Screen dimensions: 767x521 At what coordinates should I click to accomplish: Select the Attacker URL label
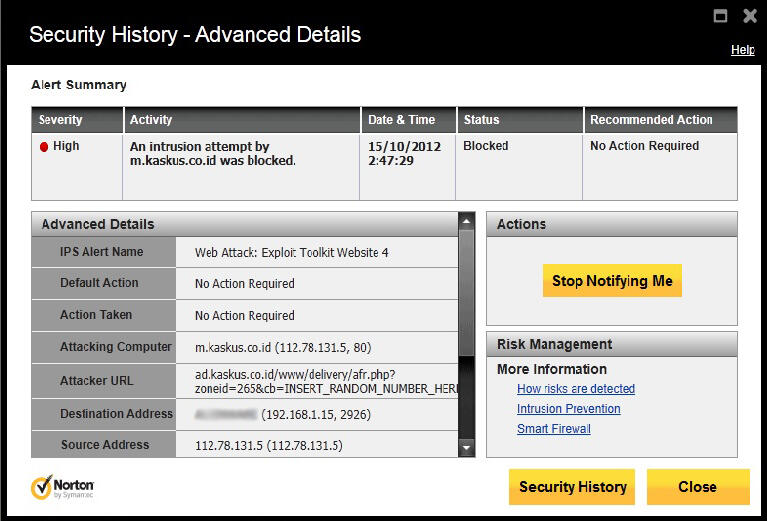[96, 381]
